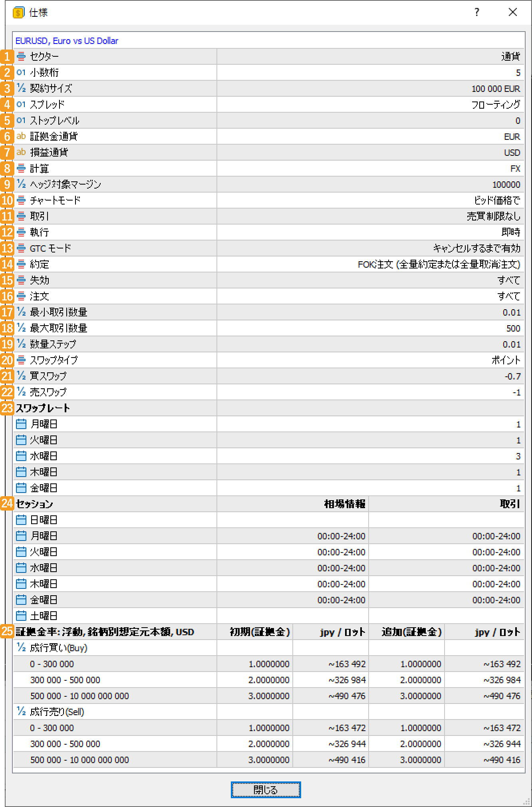Viewport: 532px width, 807px height.
Task: Select the FOK注文 fill policy value
Action: pyautogui.click(x=439, y=264)
